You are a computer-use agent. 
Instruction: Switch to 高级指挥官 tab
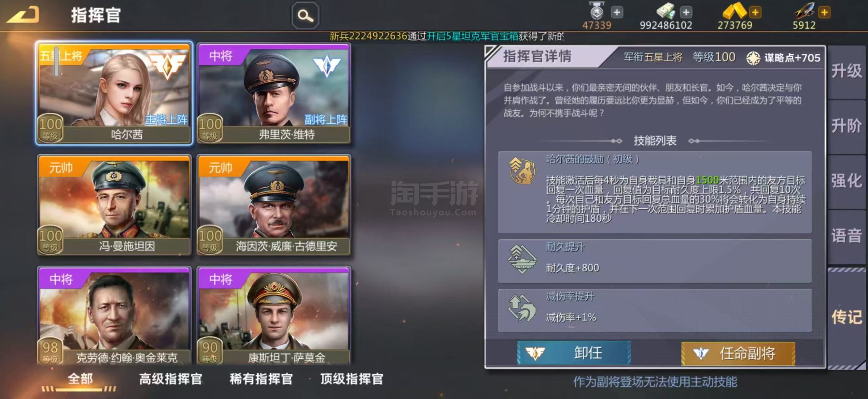pyautogui.click(x=171, y=379)
